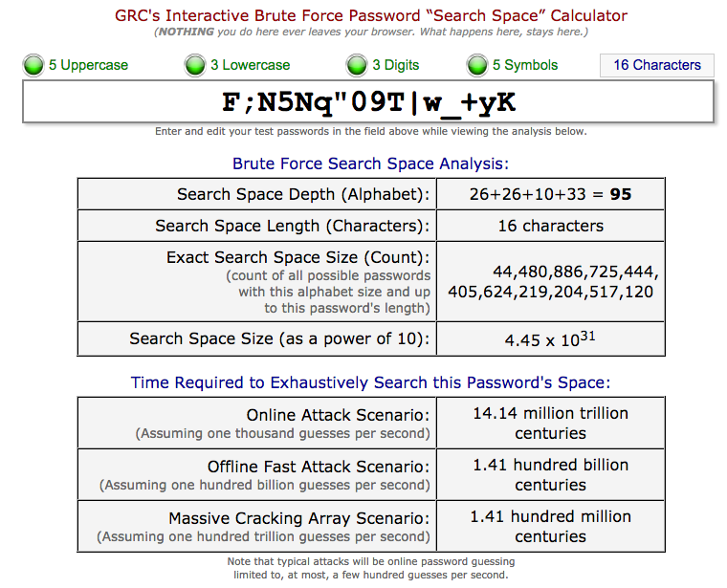
Task: Click the '3 Lowercase' label
Action: pyautogui.click(x=250, y=65)
